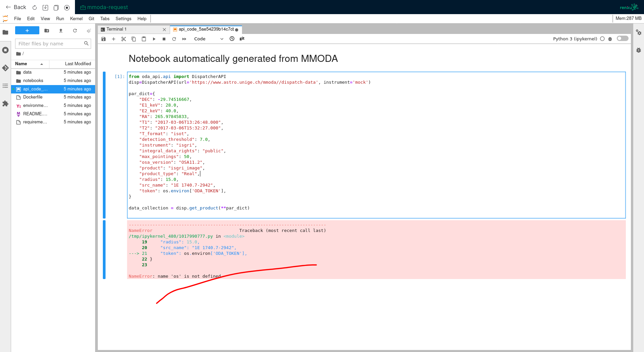
Task: Run the selected notebook cell
Action: coord(154,39)
